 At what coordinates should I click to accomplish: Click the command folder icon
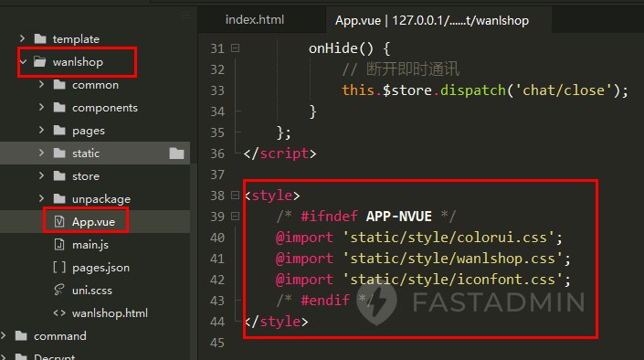[x=21, y=335]
